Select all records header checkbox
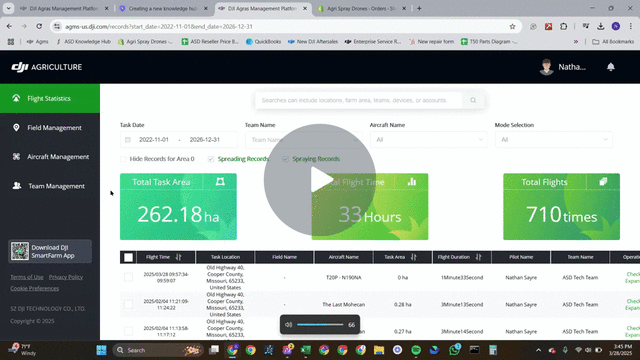The image size is (640, 360). click(x=129, y=257)
